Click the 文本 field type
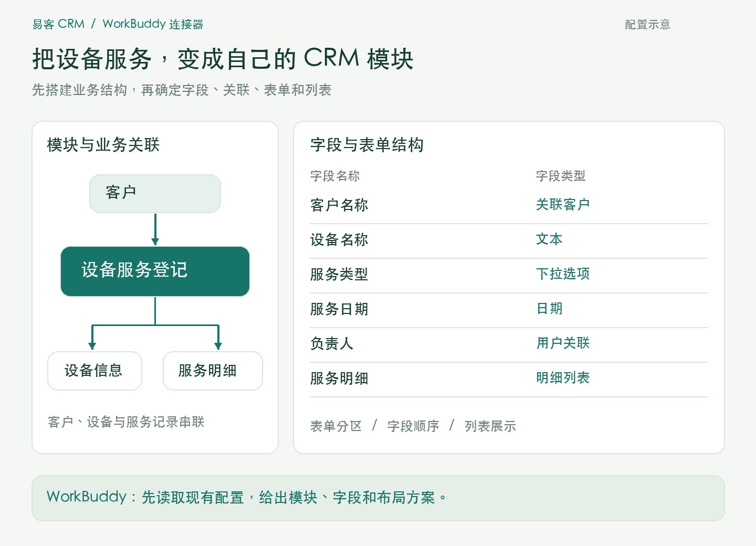This screenshot has height=546, width=756. (x=549, y=239)
